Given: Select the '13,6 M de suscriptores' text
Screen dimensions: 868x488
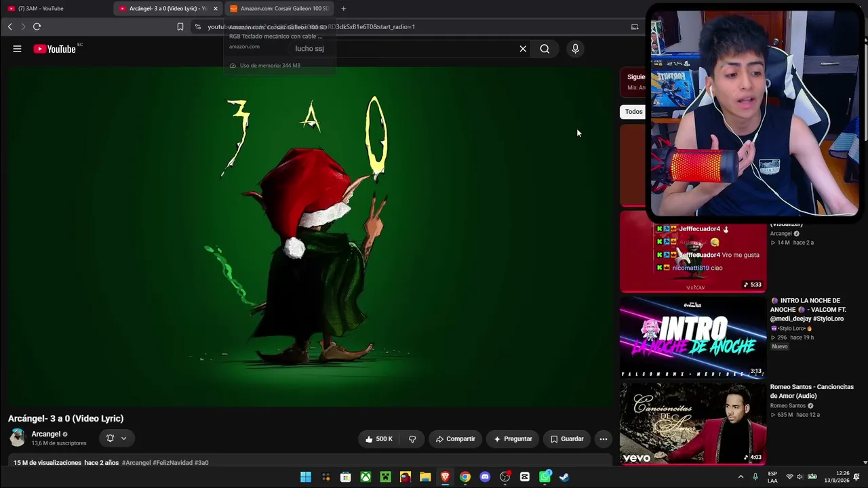Looking at the screenshot, I should pyautogui.click(x=59, y=443).
